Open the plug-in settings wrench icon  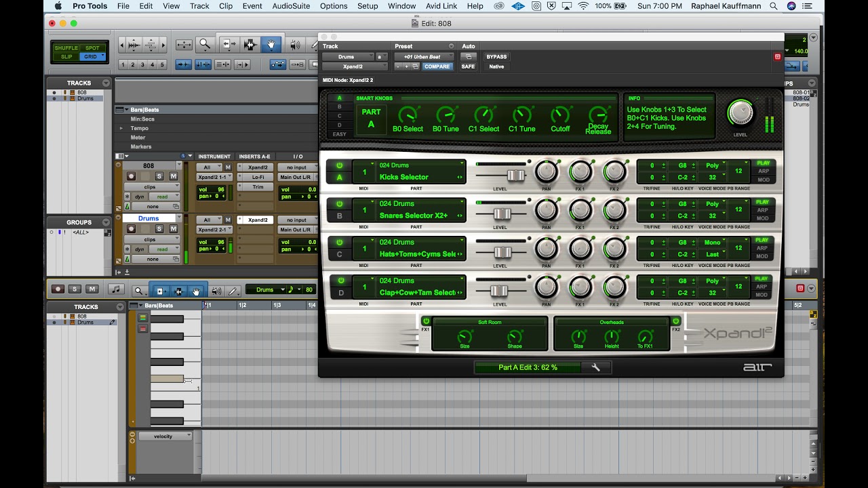(596, 367)
